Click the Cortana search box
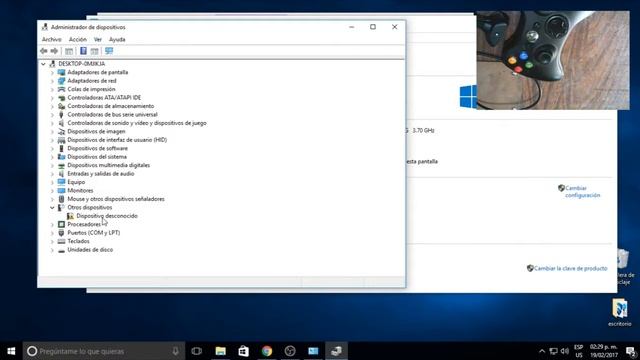 click(104, 351)
